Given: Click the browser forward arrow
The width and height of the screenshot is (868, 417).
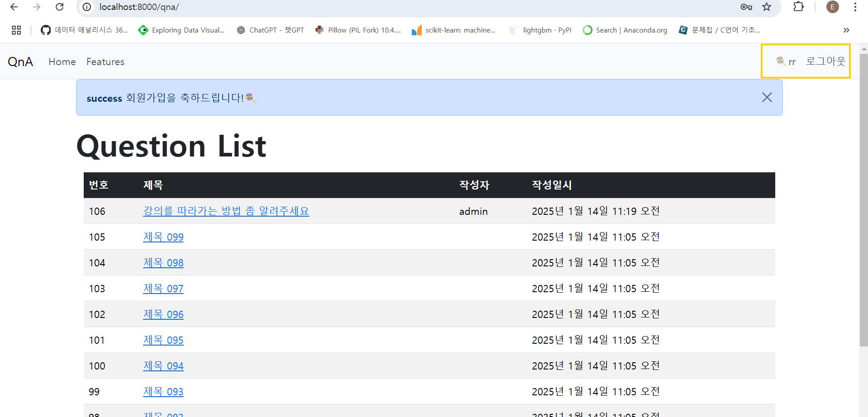Looking at the screenshot, I should pyautogui.click(x=37, y=7).
